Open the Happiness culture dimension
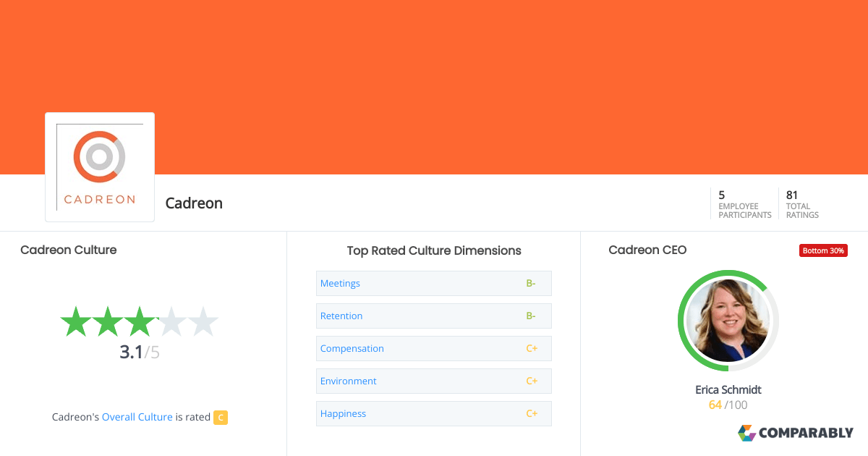This screenshot has width=868, height=456. [x=434, y=413]
